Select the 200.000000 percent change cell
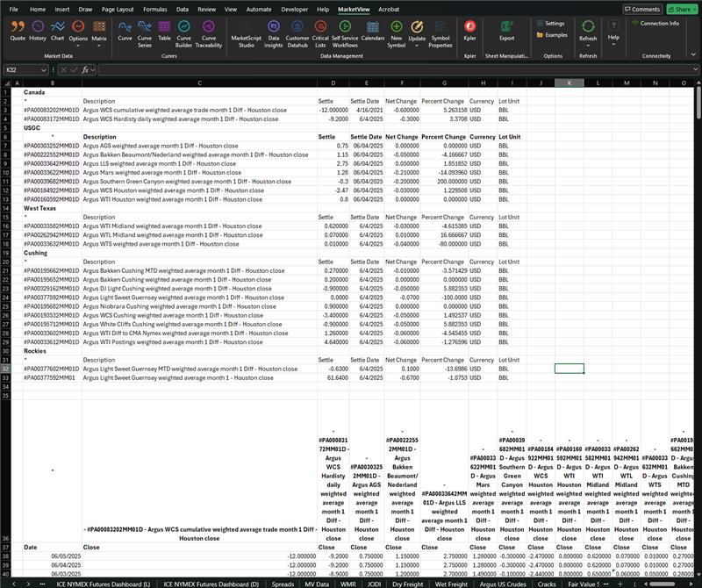702x588 pixels. pyautogui.click(x=444, y=182)
